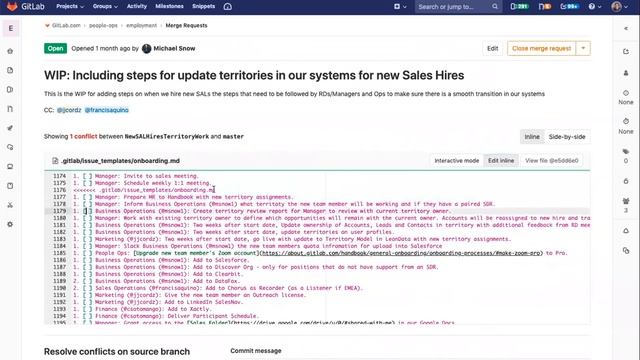640x360 pixels.
Task: Open labels tag icon in right sidebar
Action: tap(626, 151)
